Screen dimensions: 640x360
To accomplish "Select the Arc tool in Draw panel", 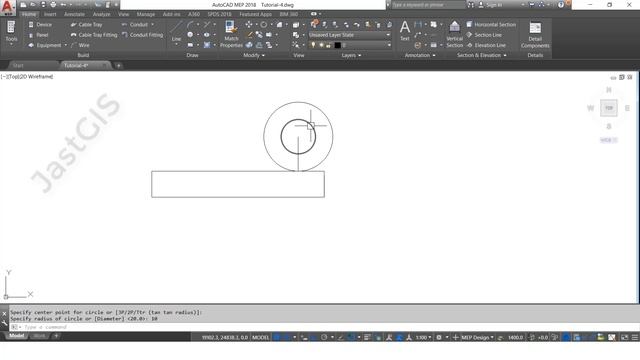I will pos(190,25).
